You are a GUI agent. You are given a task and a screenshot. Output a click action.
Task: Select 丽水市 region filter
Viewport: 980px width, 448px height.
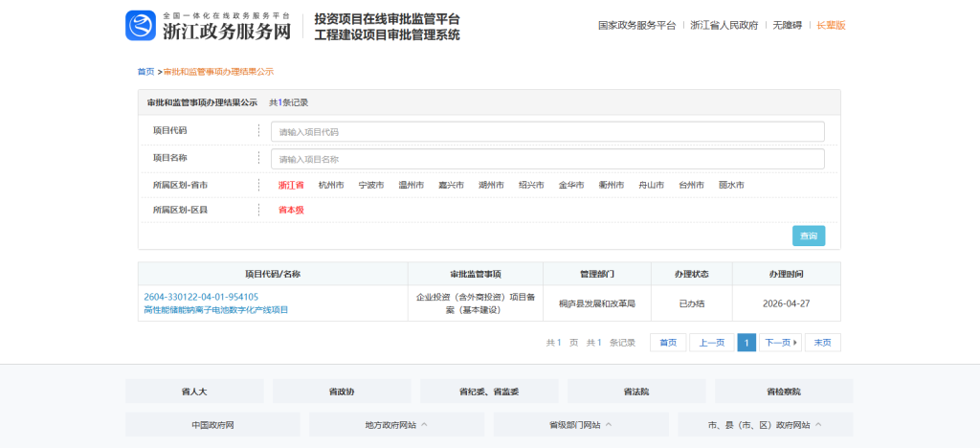pos(731,185)
